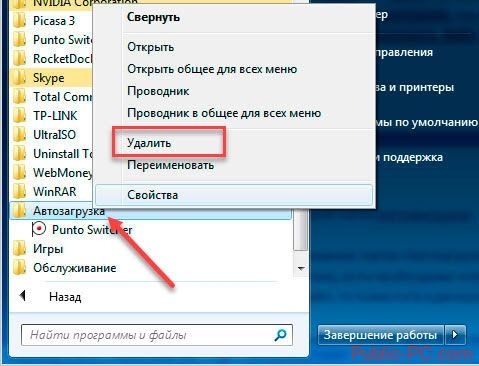
Task: Expand the WinRAR folder entry
Action: pyautogui.click(x=51, y=192)
